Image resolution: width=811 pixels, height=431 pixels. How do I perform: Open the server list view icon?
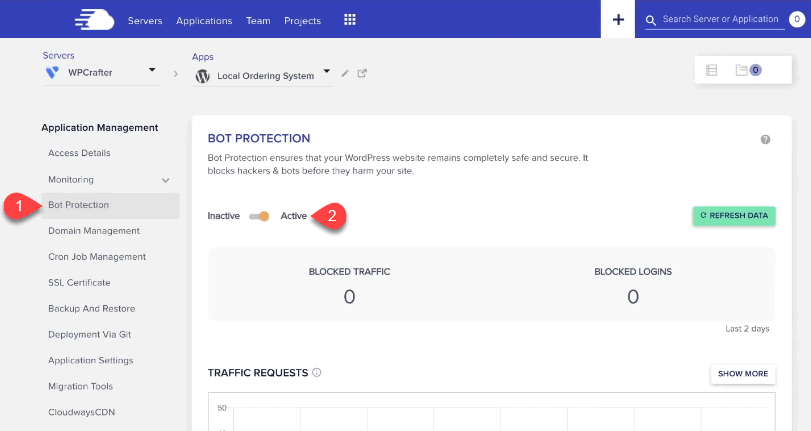(x=712, y=70)
